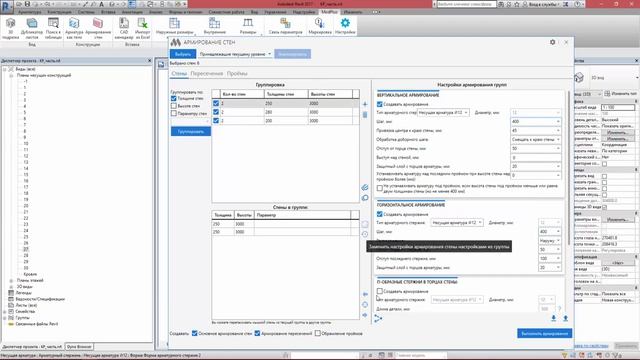Expand Семейства node in project browser
The width and height of the screenshot is (640, 360).
pyautogui.click(x=5, y=311)
